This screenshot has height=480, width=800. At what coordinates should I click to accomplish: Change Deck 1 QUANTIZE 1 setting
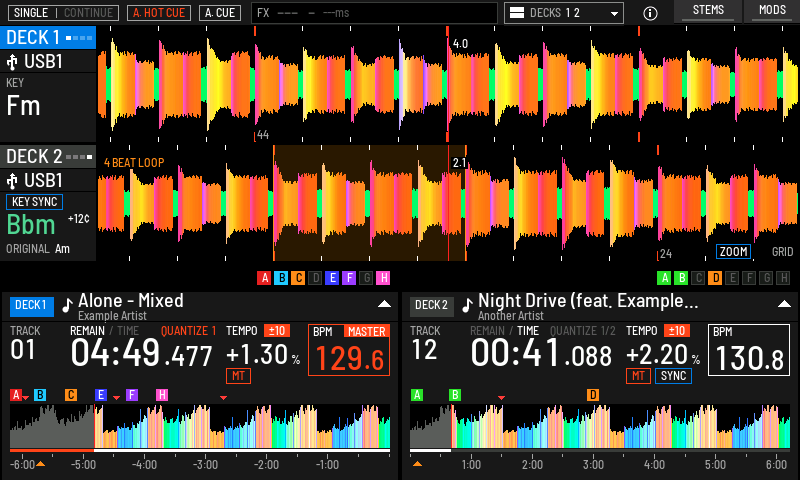pos(188,331)
